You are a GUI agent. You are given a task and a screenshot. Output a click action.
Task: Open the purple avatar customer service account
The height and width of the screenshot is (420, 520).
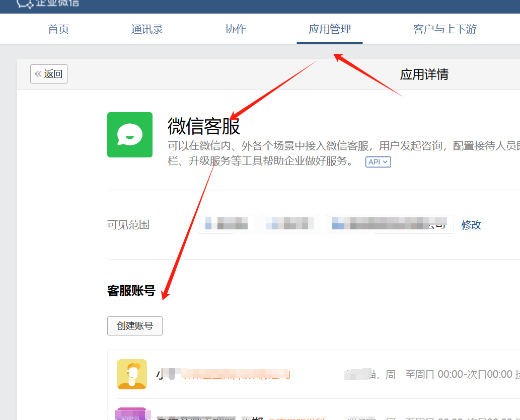point(132,413)
